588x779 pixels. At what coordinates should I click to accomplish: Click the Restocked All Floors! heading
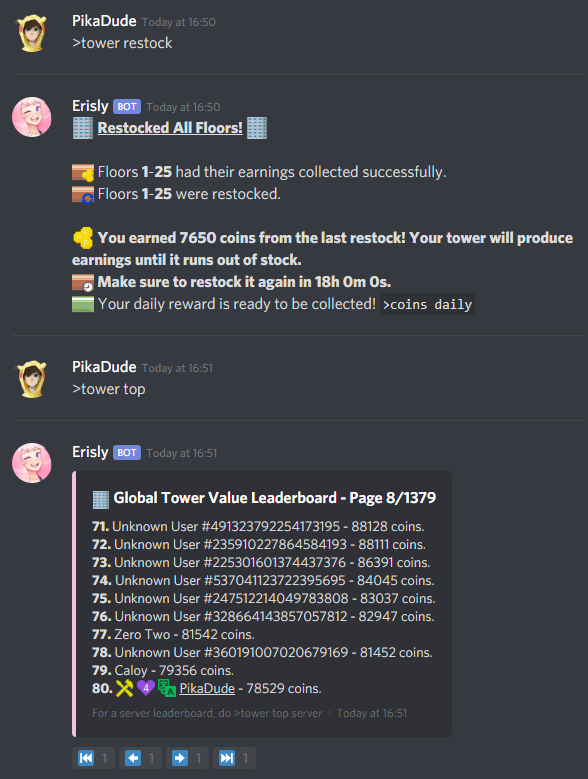pyautogui.click(x=170, y=128)
